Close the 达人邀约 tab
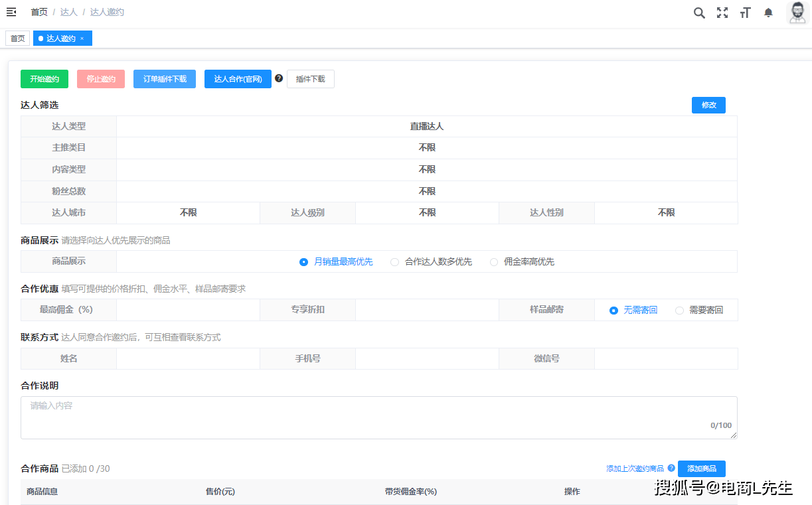 (82, 38)
